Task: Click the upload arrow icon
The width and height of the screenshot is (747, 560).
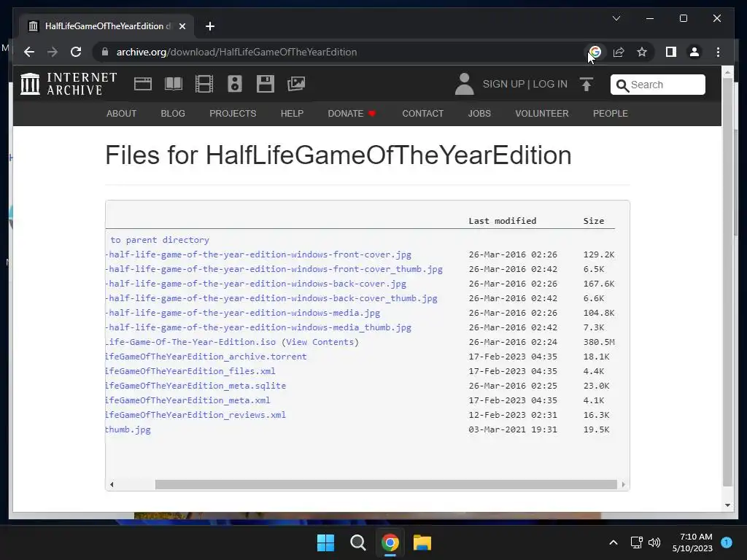Action: (x=587, y=85)
